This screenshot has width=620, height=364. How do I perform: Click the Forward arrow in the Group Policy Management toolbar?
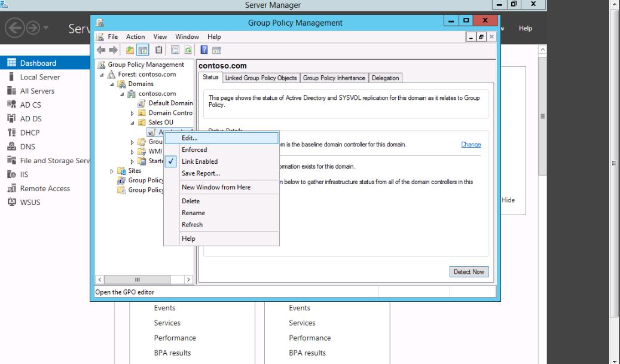point(113,50)
